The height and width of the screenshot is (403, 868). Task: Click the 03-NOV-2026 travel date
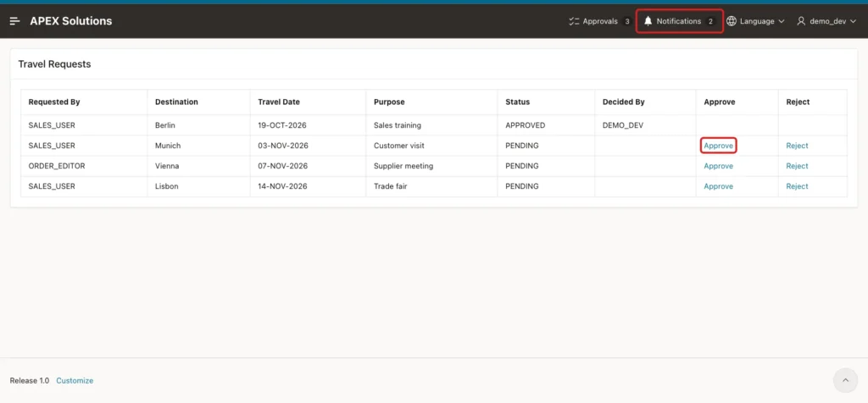pos(283,146)
